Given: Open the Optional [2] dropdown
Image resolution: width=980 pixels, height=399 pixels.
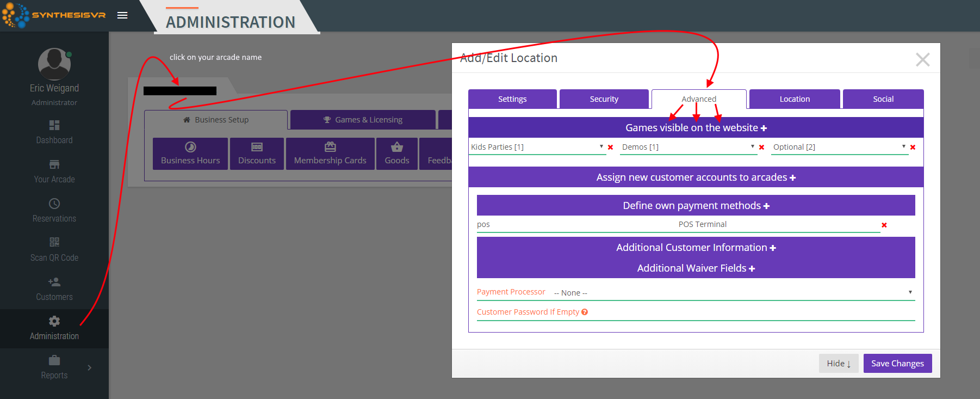Looking at the screenshot, I should pos(840,147).
